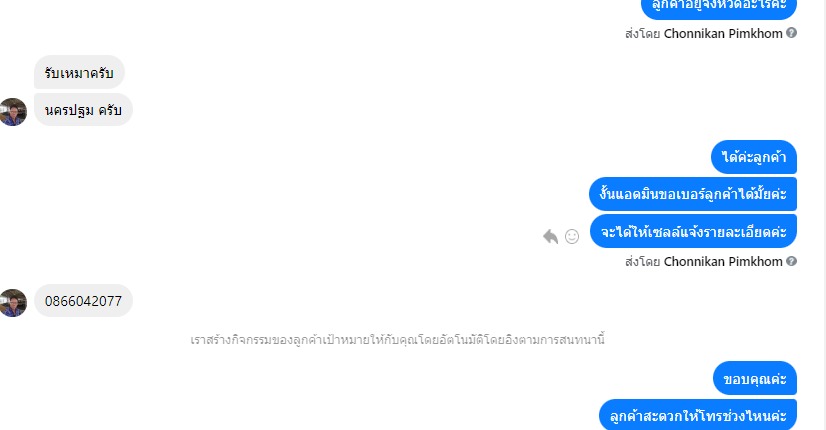Select the ขอบคุณค่ะ message bubble
Viewport: 826px width, 430px height.
pyautogui.click(x=755, y=378)
